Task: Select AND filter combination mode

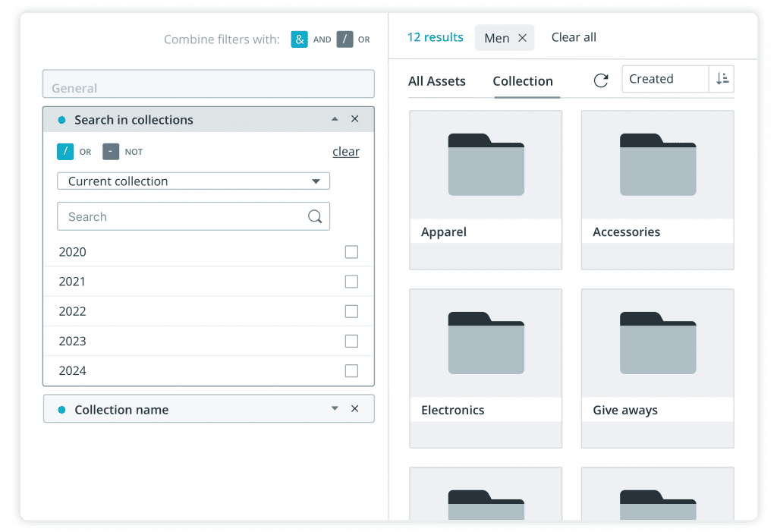Action: (x=300, y=39)
